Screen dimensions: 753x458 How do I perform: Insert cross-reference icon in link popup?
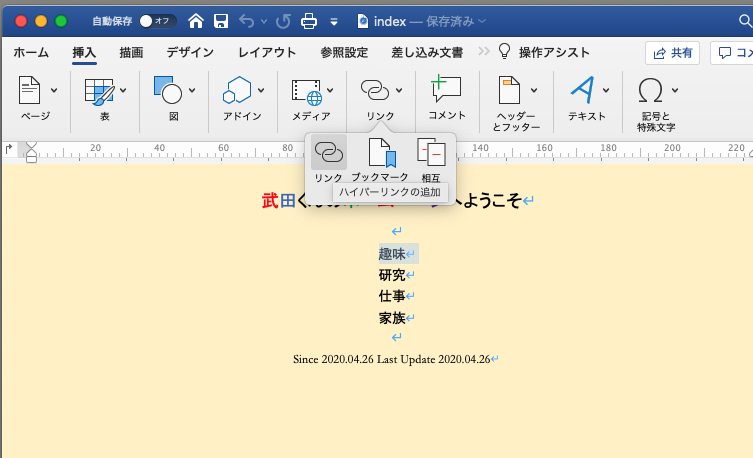click(x=431, y=153)
